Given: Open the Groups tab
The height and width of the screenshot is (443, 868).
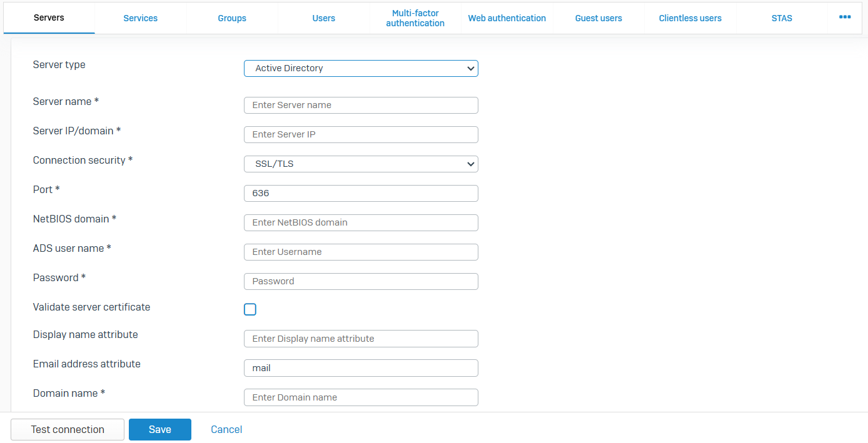Looking at the screenshot, I should 232,18.
